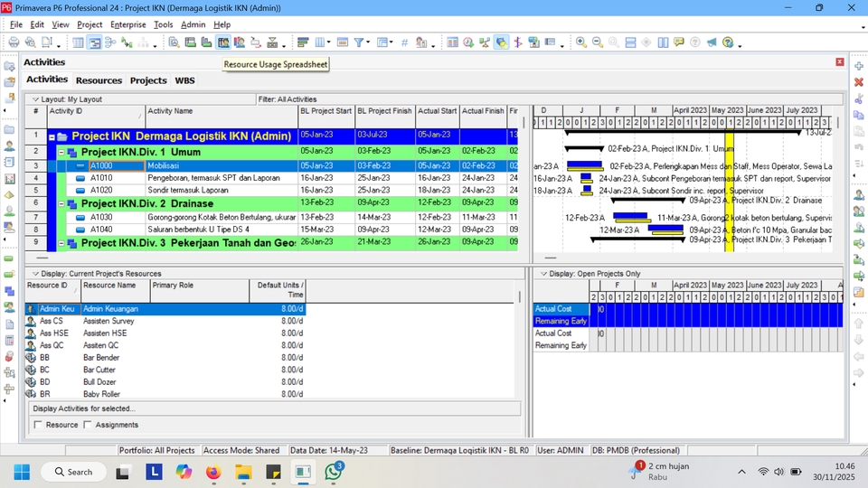Open the Timescale settings icon
868x488 pixels.
[x=343, y=42]
